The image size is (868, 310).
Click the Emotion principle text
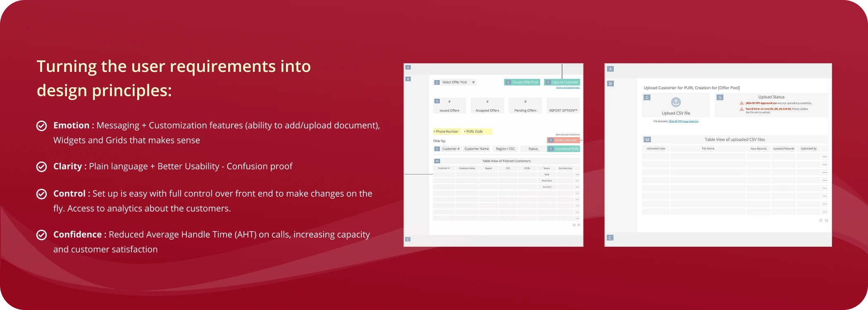pos(217,133)
